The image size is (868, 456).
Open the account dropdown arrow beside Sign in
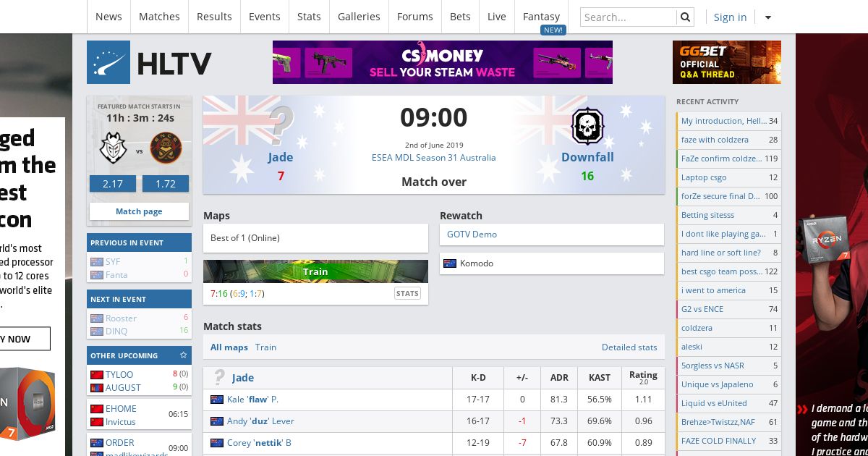pos(768,17)
